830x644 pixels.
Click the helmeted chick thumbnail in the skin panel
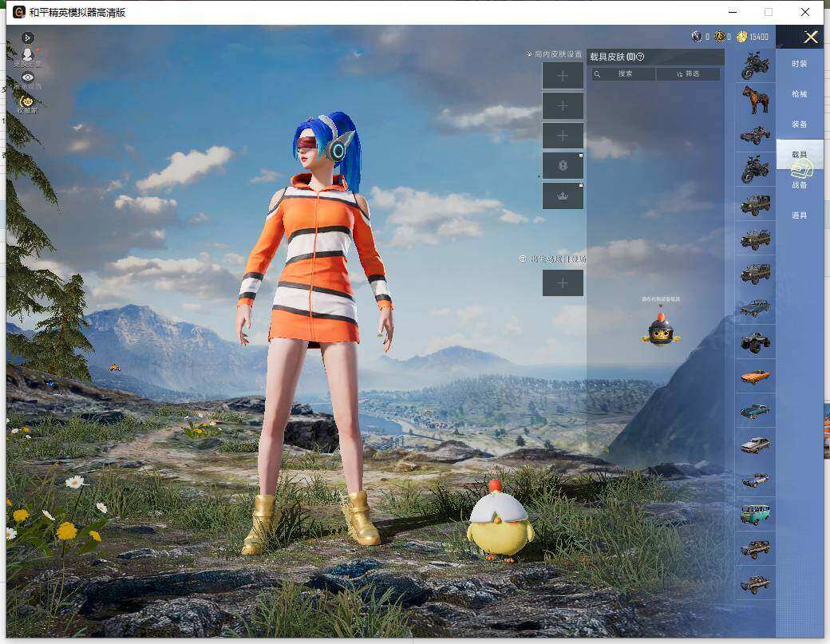(661, 329)
